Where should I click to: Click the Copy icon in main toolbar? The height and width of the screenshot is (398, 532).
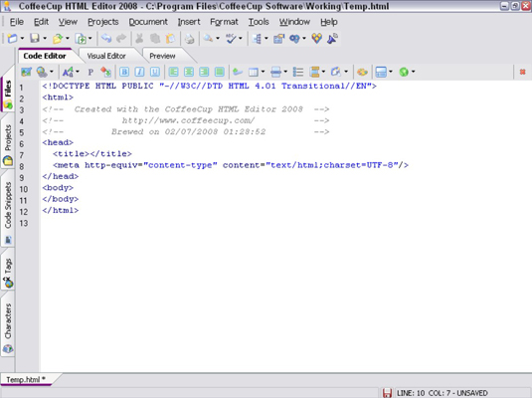pos(155,39)
